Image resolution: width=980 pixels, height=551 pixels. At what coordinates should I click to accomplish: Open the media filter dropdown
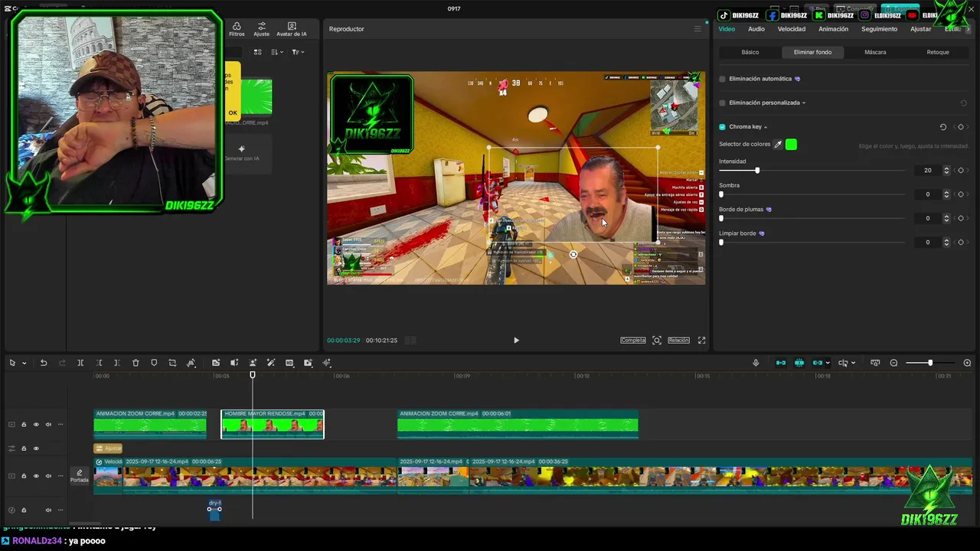(x=298, y=52)
